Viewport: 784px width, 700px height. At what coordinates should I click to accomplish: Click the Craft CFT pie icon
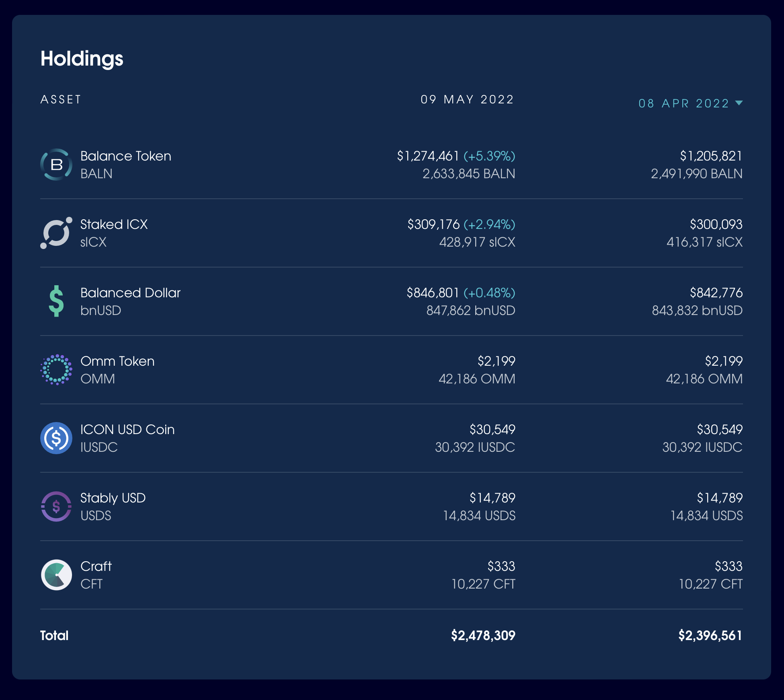[x=56, y=575]
